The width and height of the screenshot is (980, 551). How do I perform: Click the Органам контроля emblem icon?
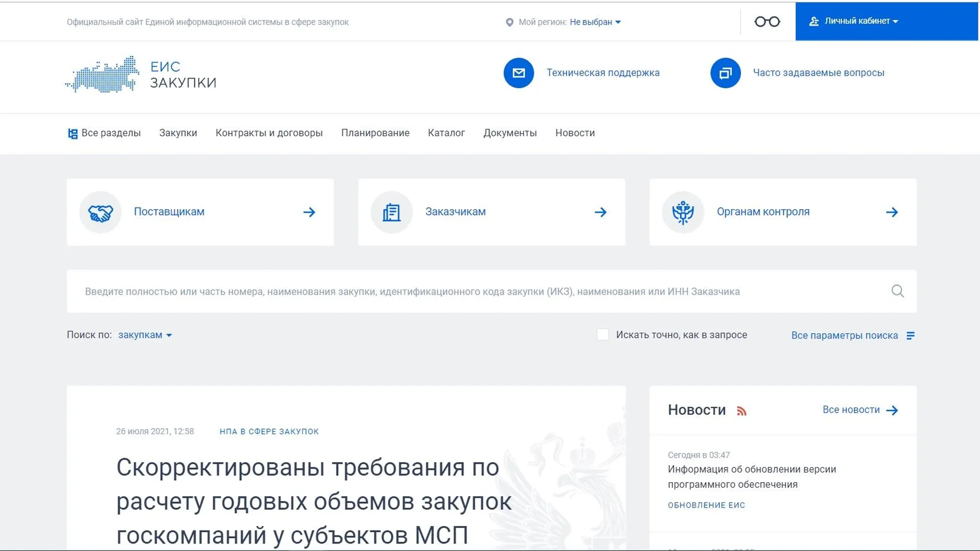click(683, 212)
